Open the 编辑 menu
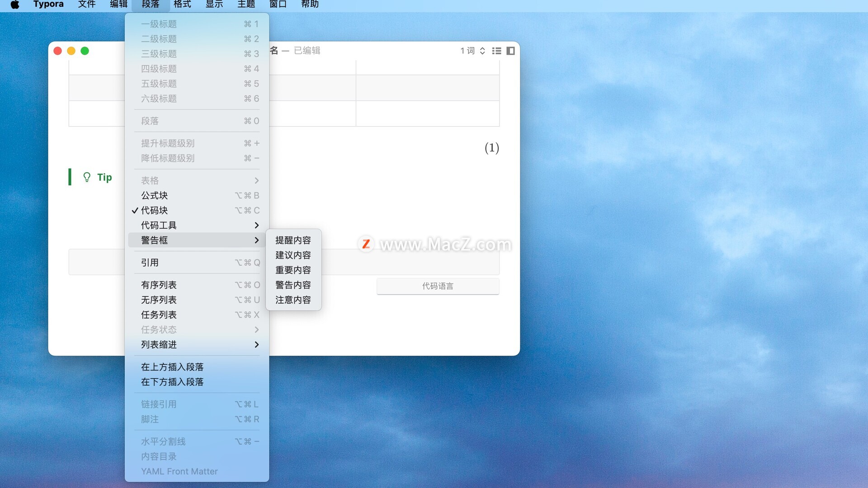The image size is (868, 488). point(119,5)
